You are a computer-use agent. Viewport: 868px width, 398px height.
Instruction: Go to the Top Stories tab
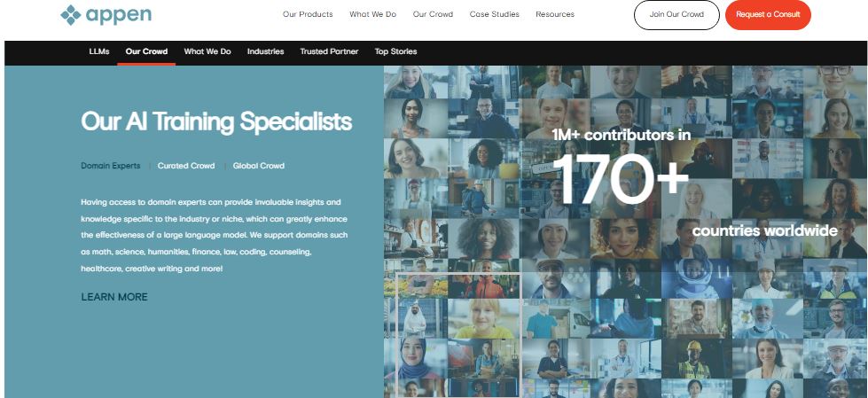(x=395, y=51)
